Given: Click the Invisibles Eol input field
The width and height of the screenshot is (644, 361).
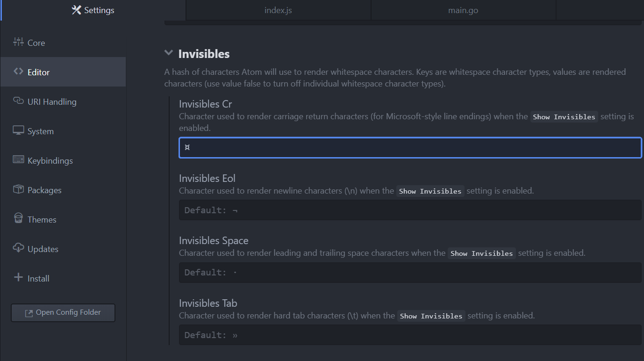Looking at the screenshot, I should coord(410,210).
